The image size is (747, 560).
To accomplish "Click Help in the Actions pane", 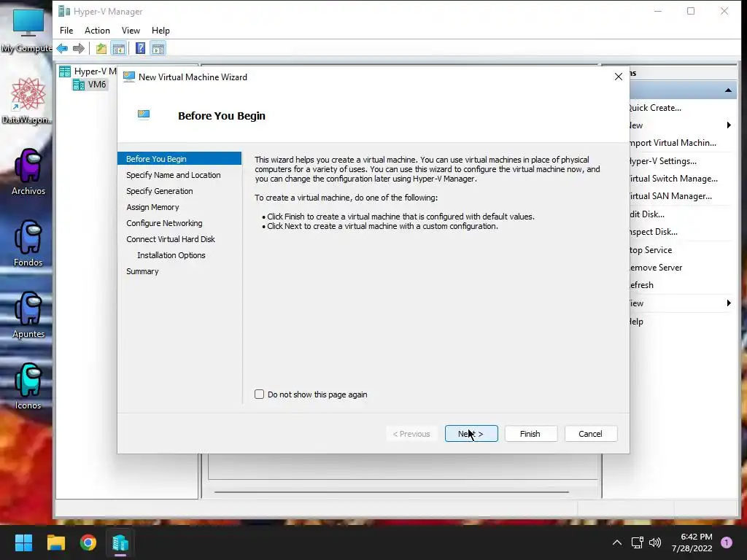I will click(636, 322).
